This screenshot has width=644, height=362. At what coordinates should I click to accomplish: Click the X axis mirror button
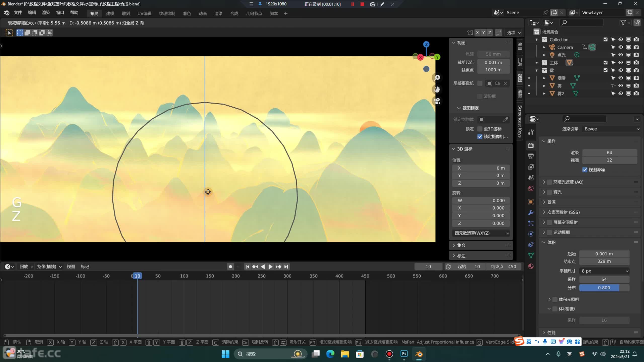pyautogui.click(x=477, y=33)
